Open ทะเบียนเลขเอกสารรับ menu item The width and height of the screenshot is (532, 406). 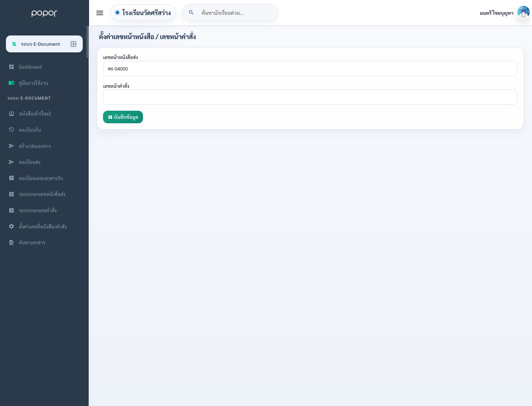pos(44,178)
